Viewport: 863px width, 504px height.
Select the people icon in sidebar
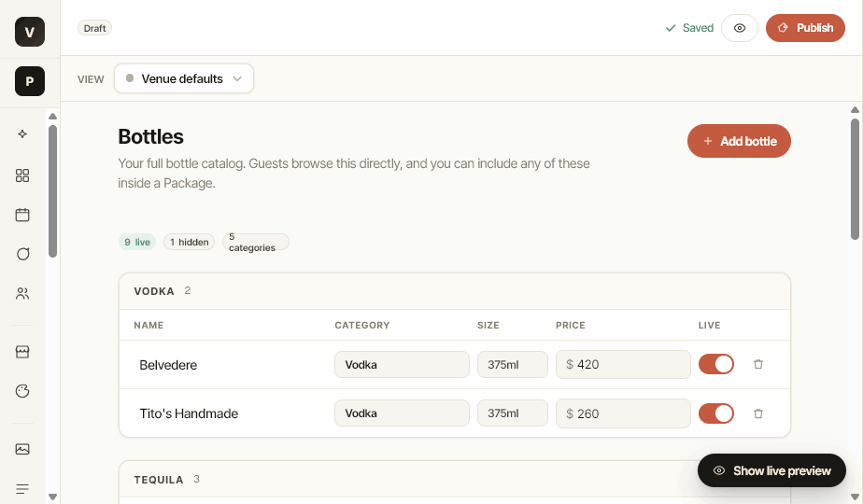click(x=22, y=294)
